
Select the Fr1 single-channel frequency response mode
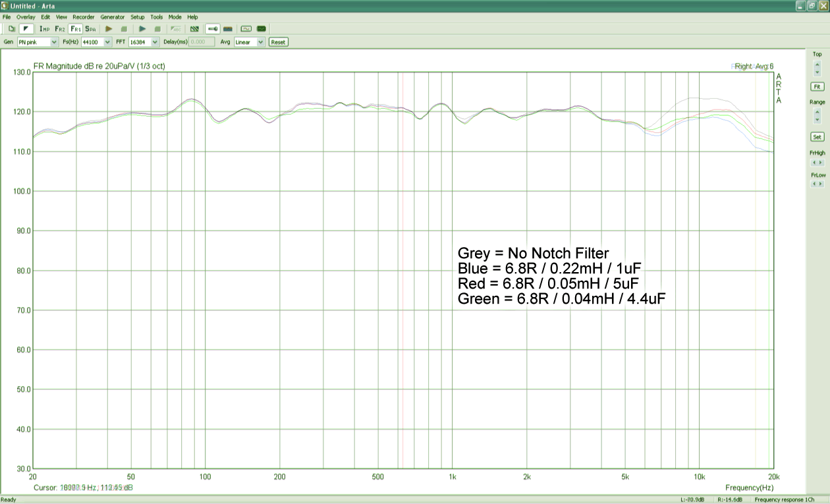76,28
